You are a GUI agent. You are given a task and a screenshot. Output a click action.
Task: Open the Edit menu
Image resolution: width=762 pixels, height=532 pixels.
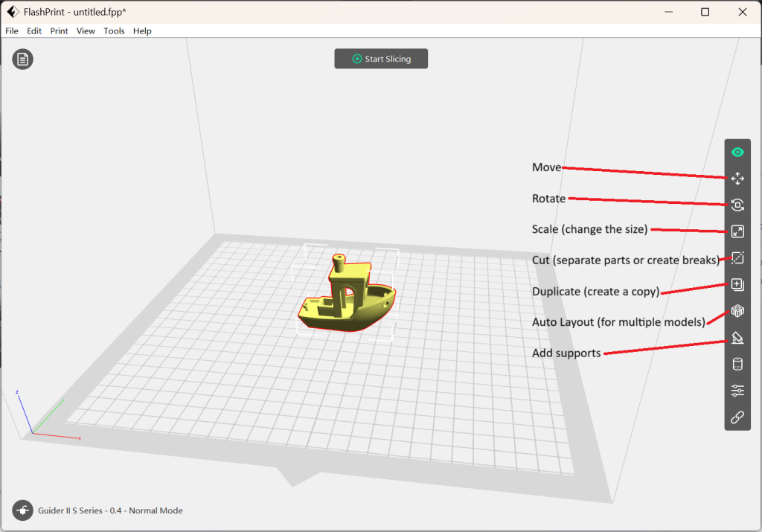pos(34,31)
